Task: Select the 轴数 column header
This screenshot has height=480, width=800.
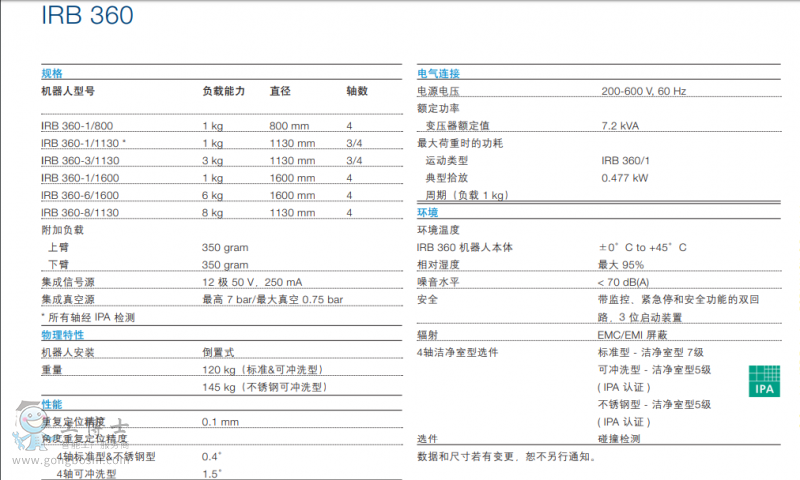Action: pos(357,91)
